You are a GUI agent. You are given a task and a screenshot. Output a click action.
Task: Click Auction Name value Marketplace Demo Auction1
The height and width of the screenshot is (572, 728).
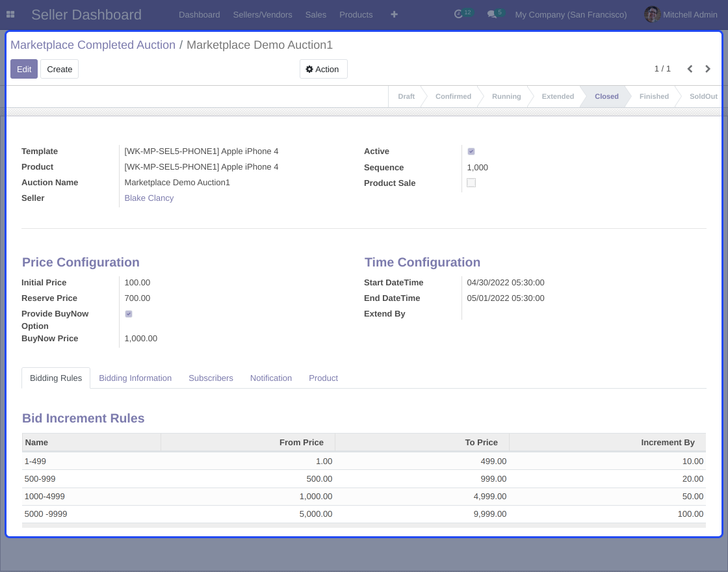(177, 183)
